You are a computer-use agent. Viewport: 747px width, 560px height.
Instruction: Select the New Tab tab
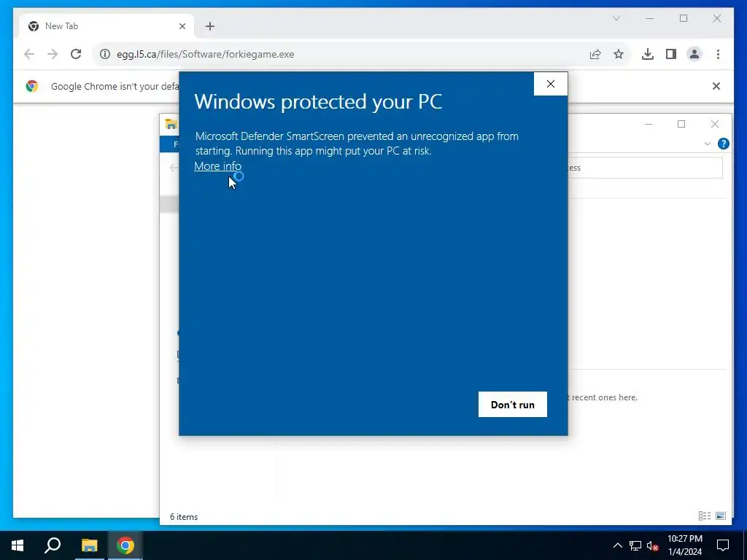[107, 26]
